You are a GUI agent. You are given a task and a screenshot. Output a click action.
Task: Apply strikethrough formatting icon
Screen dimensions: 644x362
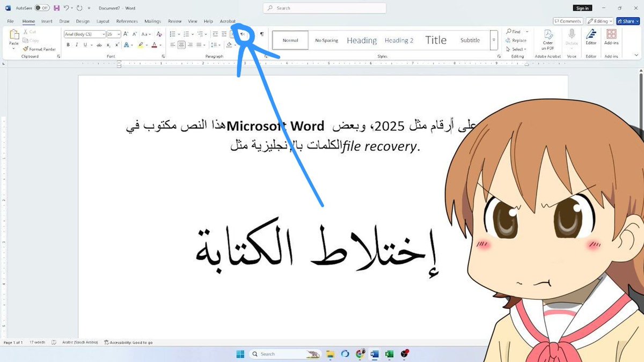click(x=99, y=45)
